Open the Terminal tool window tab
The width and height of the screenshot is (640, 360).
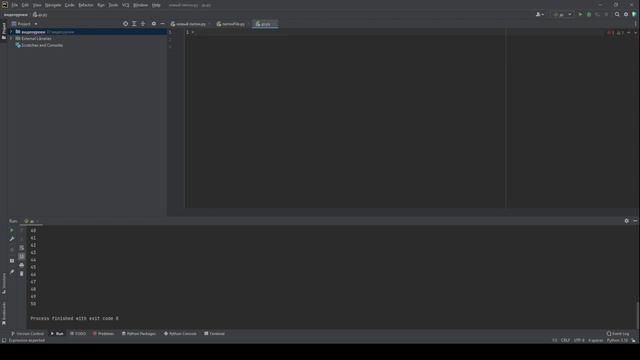pyautogui.click(x=215, y=334)
